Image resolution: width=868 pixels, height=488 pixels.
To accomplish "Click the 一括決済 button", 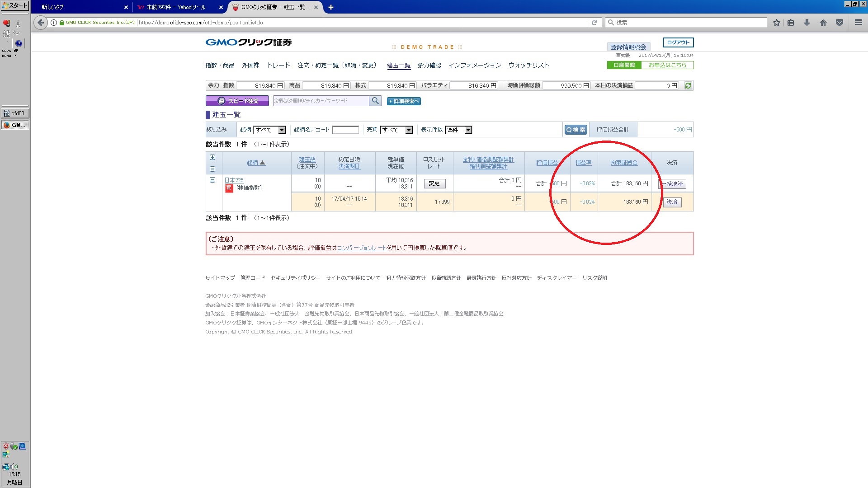I will pyautogui.click(x=673, y=184).
